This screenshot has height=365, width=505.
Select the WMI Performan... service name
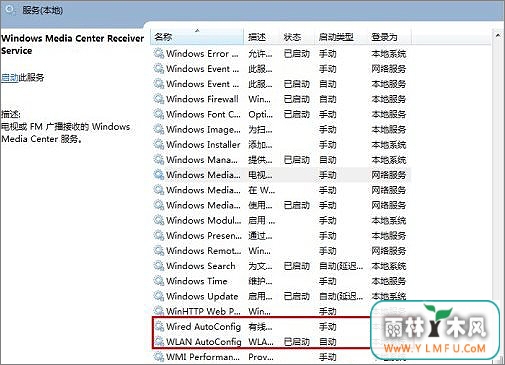click(203, 357)
